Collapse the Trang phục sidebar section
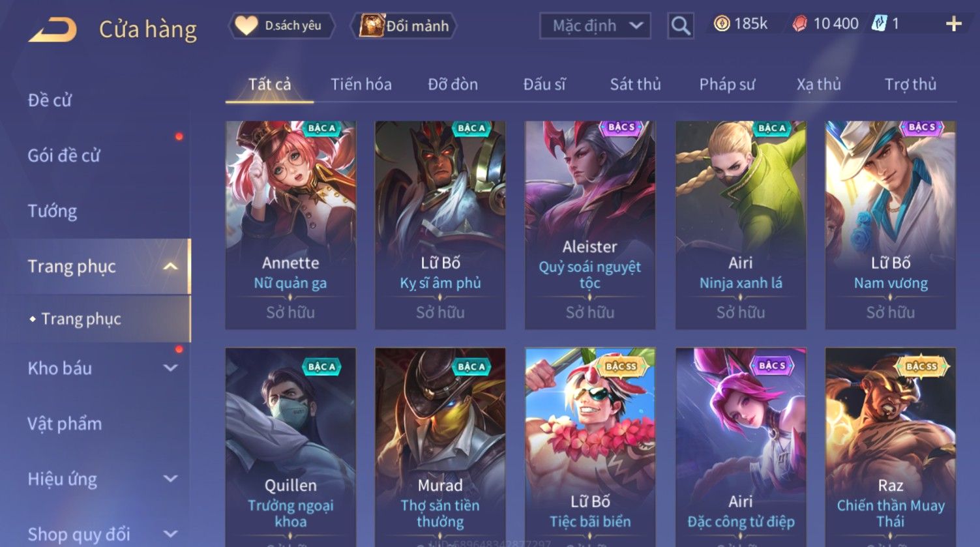Viewport: 980px width, 547px height. coord(170,266)
